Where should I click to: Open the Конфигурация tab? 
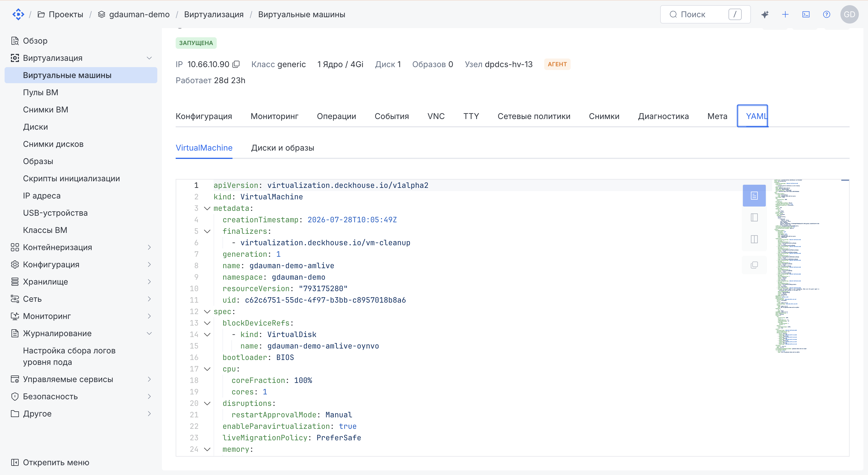[204, 116]
